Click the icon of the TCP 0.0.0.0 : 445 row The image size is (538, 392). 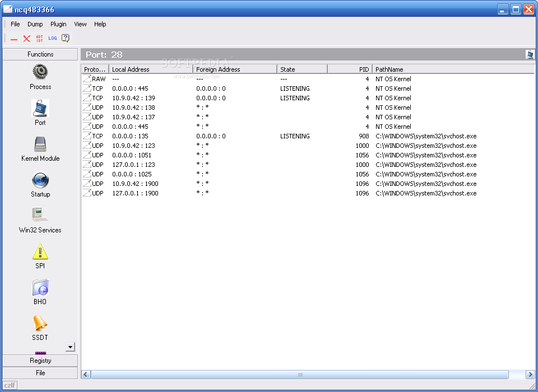coord(87,88)
